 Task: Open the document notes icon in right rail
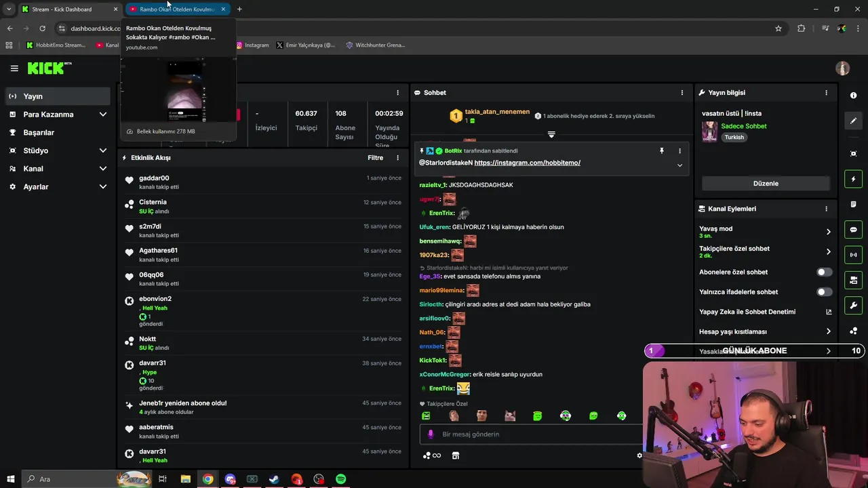[853, 204]
